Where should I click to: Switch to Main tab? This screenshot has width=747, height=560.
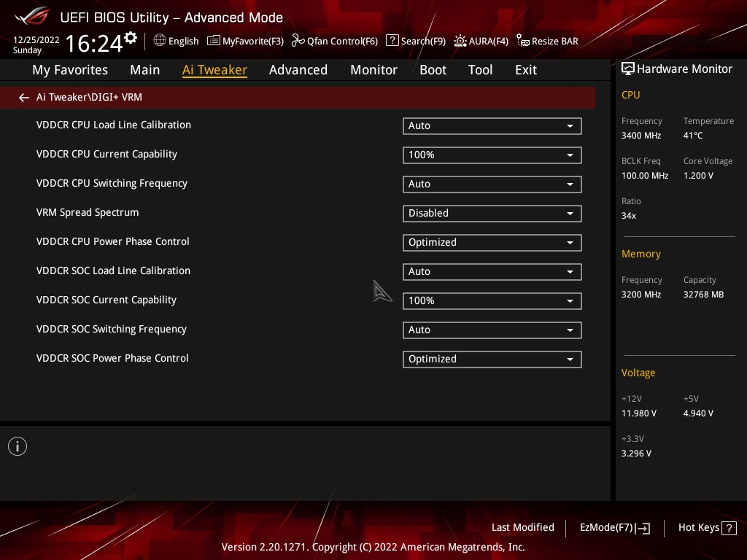[x=145, y=70]
